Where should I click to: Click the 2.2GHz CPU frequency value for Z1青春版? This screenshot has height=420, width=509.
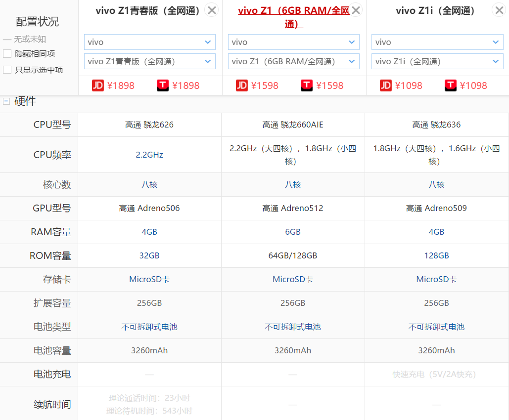149,155
